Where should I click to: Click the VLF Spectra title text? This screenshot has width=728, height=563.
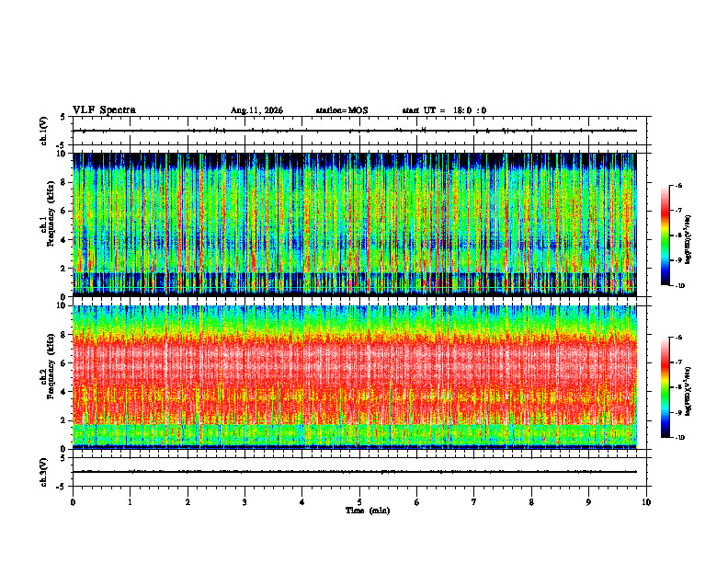(104, 110)
